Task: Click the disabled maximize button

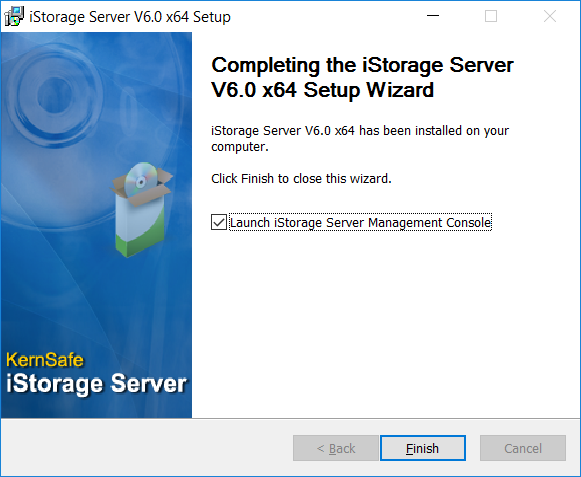Action: click(491, 16)
